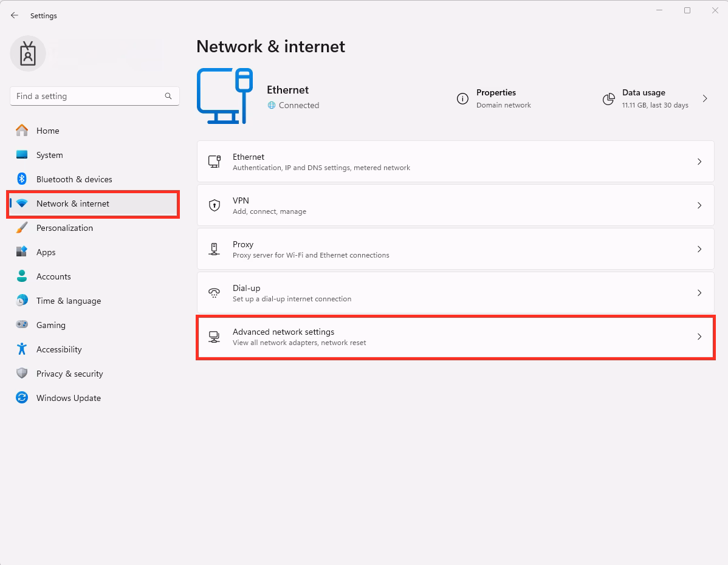
Task: Open Proxy row via its chevron
Action: (699, 249)
